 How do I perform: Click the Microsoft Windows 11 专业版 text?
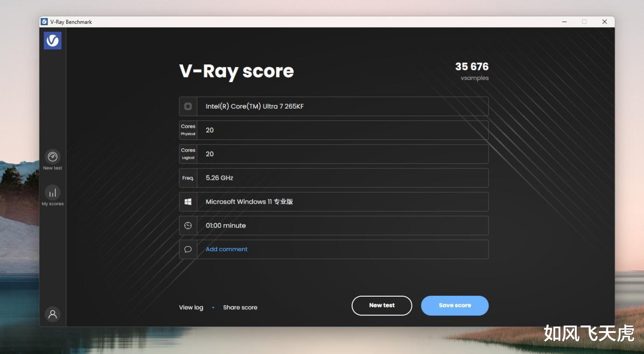click(249, 201)
